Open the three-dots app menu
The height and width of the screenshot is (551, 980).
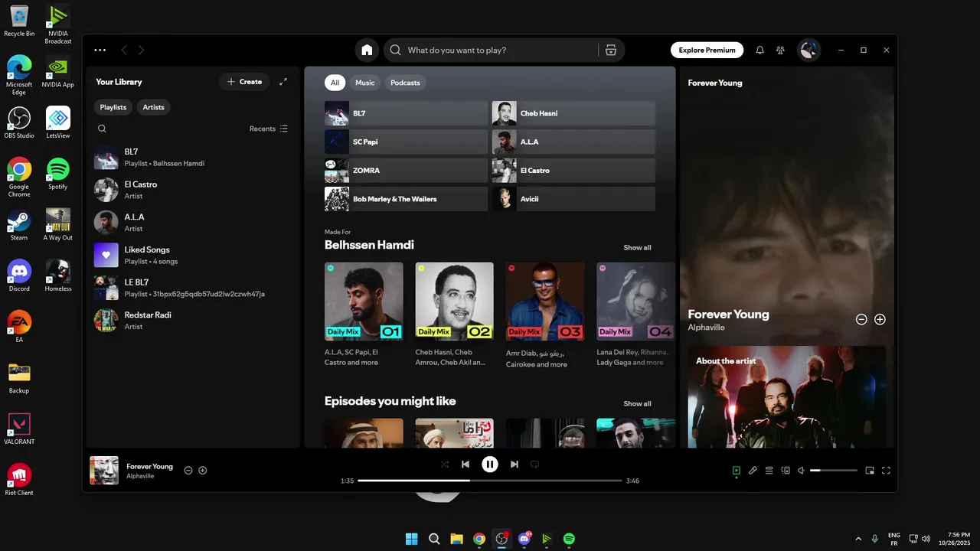click(x=100, y=50)
